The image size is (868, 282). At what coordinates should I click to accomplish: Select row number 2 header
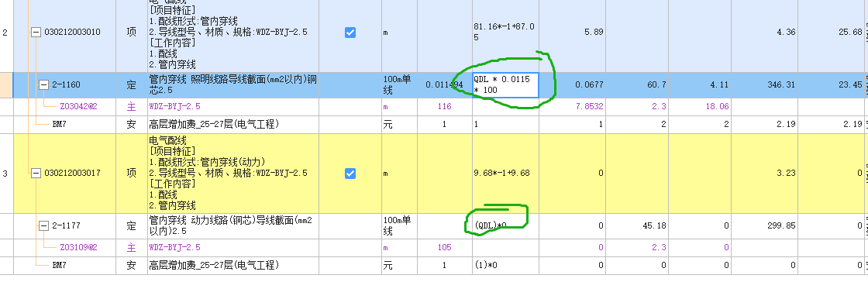pos(5,33)
